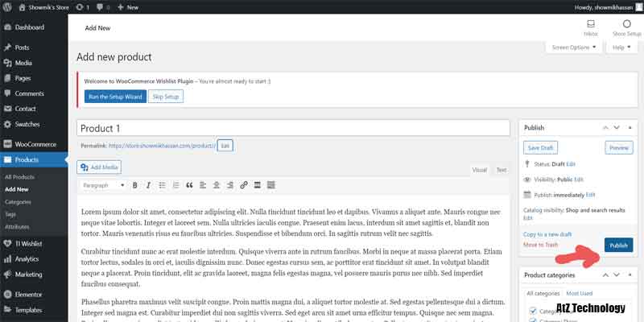
Task: Click the Add Media button
Action: coord(99,167)
